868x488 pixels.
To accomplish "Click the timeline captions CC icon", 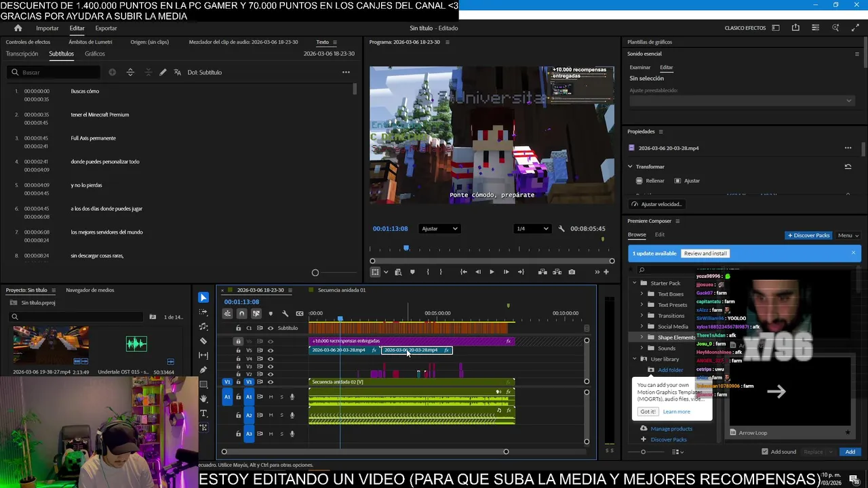I will pos(299,313).
